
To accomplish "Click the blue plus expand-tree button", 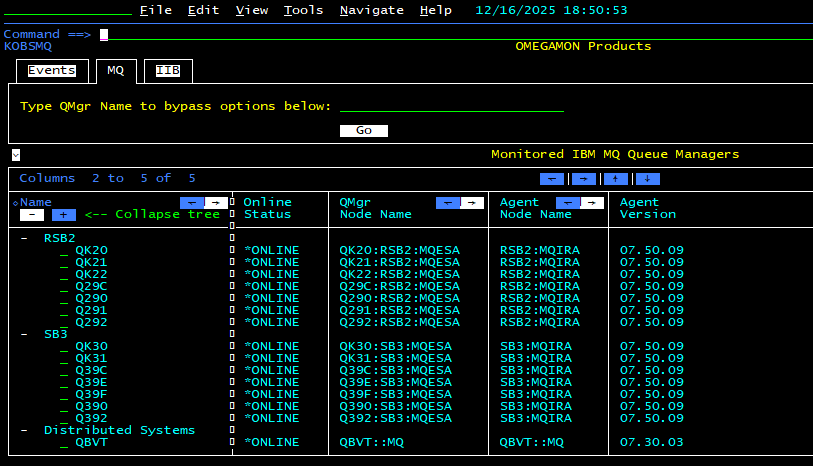I will pos(64,214).
